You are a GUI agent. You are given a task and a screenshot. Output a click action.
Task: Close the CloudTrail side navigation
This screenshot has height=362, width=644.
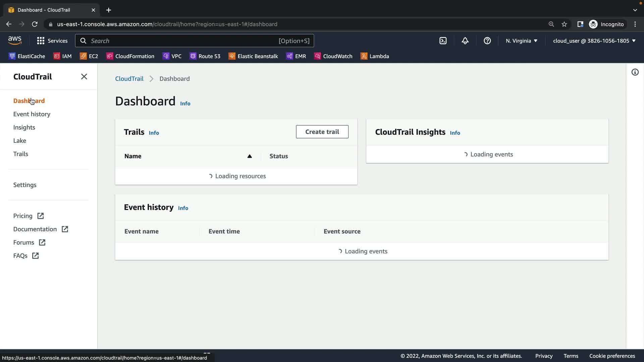coord(84,77)
